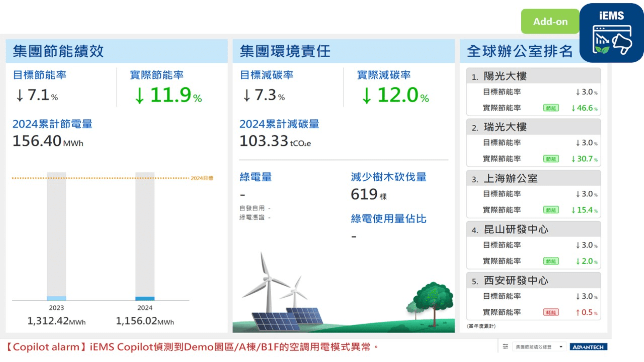Expand the 集團節能績效總覽 dashboard dropdown
This screenshot has height=362, width=644.
click(x=539, y=347)
